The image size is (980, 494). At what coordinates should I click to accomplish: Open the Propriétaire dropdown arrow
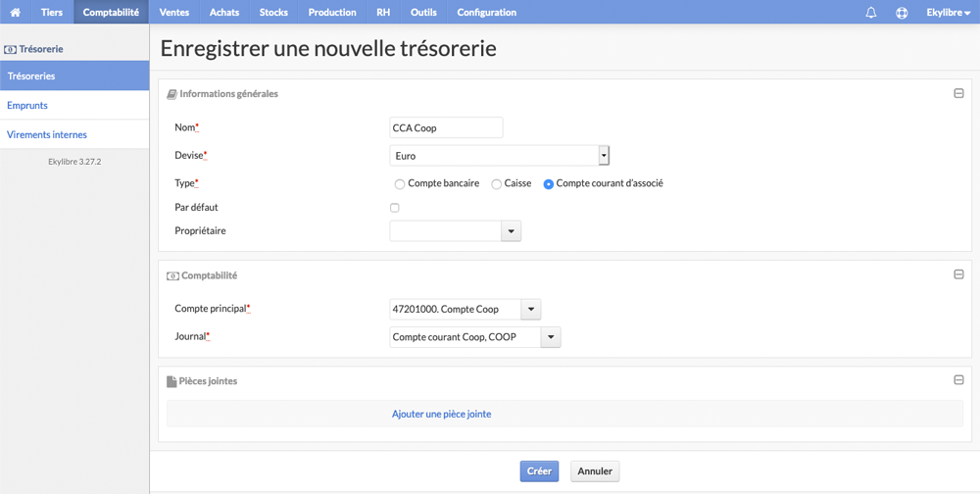(511, 230)
